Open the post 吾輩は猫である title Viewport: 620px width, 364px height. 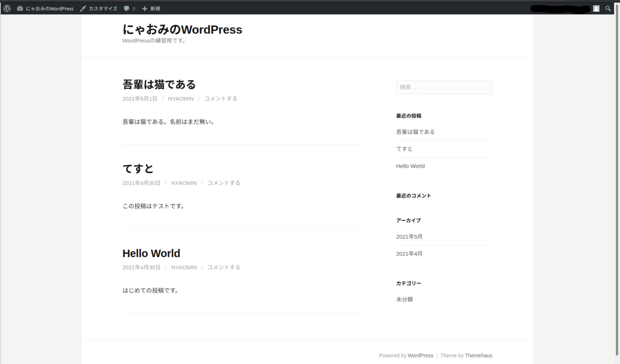pyautogui.click(x=159, y=84)
